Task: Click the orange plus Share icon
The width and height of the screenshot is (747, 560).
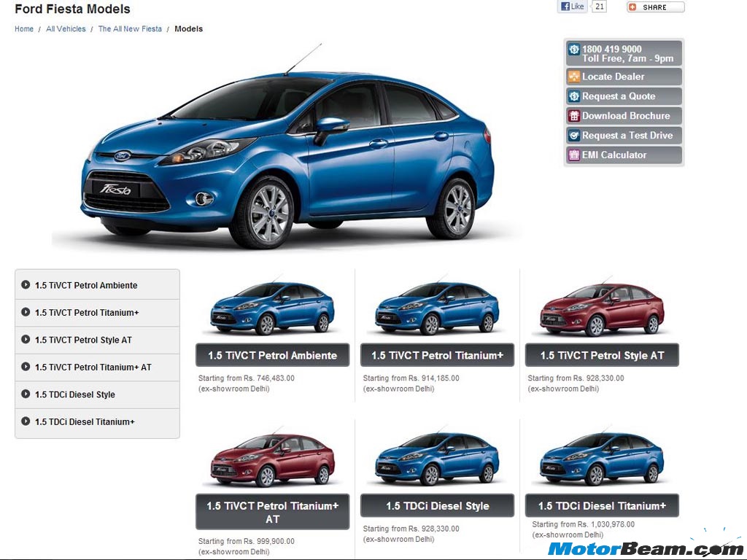Action: 632,7
